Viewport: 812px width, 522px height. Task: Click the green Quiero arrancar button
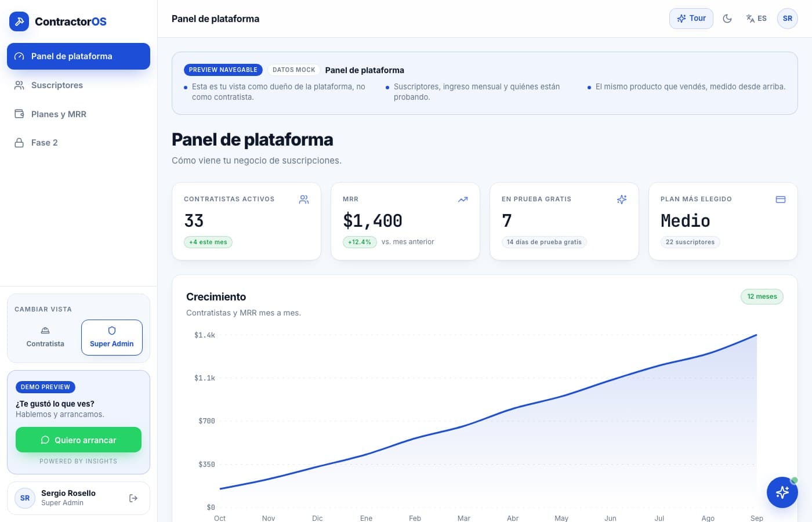point(78,440)
